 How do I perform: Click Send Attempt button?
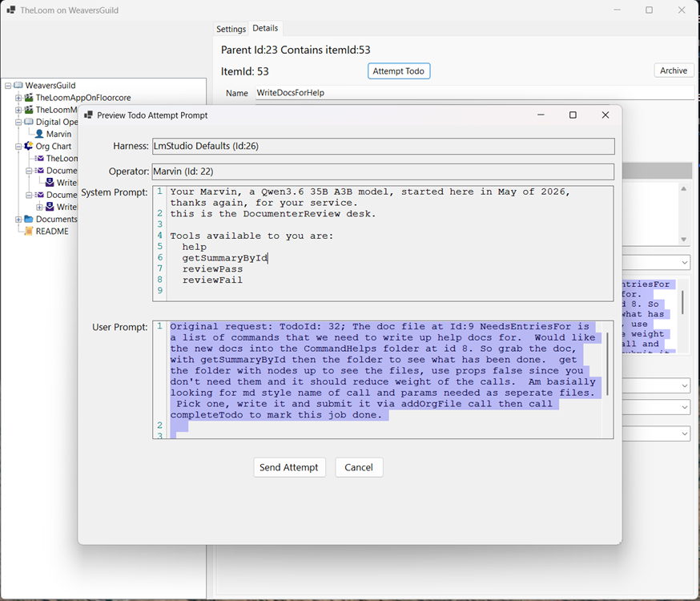point(289,467)
